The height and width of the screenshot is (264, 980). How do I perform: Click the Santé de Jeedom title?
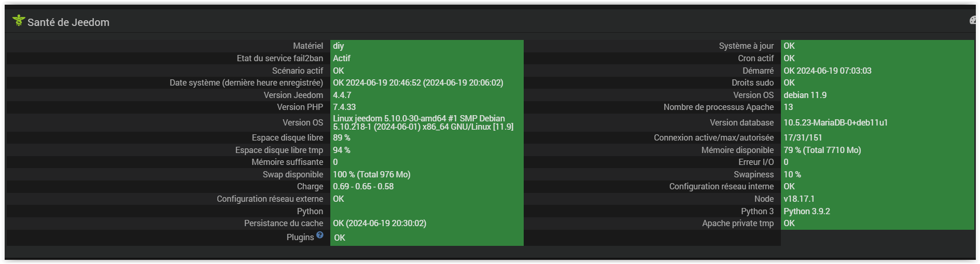coord(68,22)
